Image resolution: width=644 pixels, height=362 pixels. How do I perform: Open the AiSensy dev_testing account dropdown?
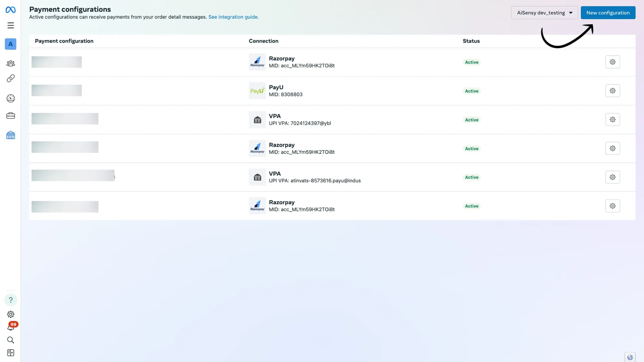(x=544, y=13)
